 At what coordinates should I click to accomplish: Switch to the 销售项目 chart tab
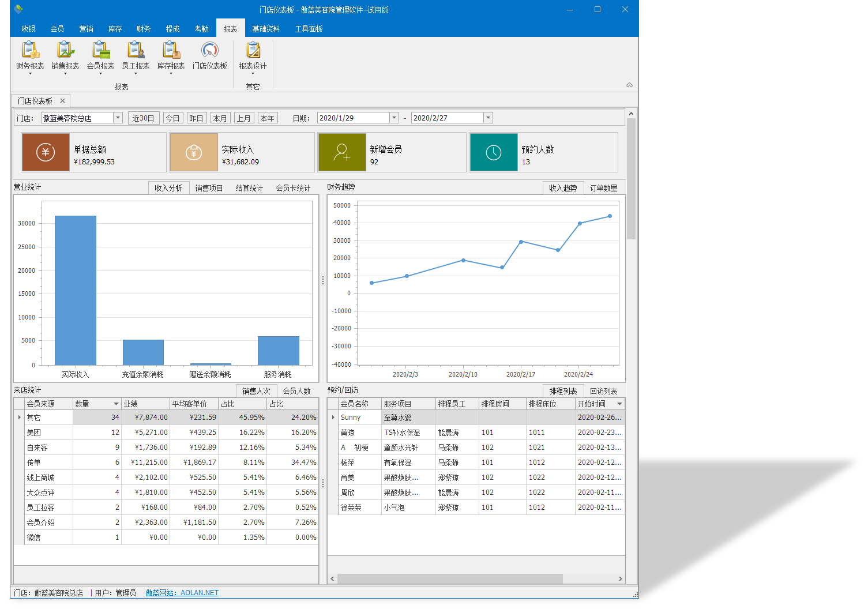point(209,188)
